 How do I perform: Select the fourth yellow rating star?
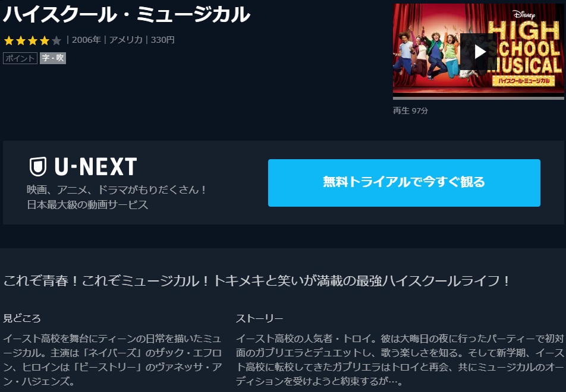coord(45,40)
